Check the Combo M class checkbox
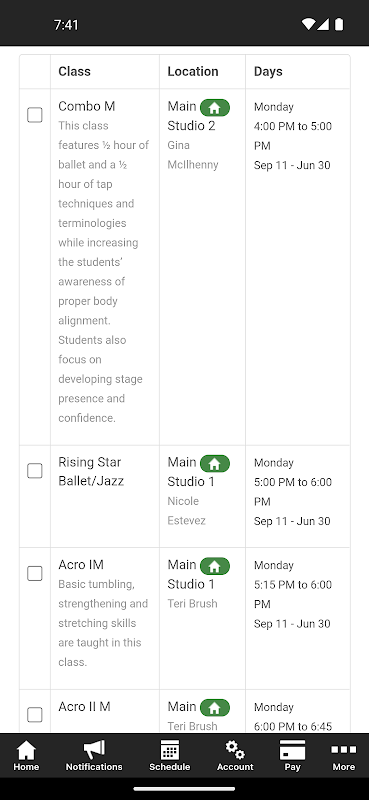The image size is (369, 800). coord(35,115)
